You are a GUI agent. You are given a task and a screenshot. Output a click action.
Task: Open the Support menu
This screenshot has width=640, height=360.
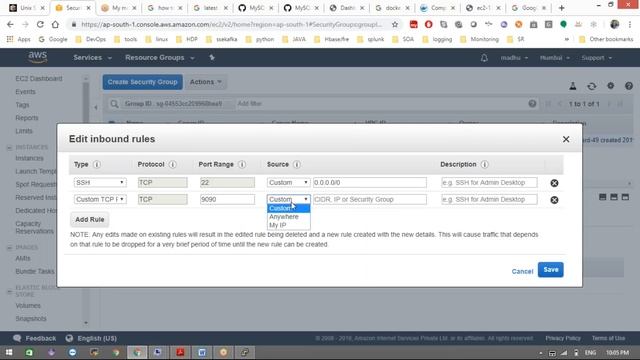tap(596, 58)
